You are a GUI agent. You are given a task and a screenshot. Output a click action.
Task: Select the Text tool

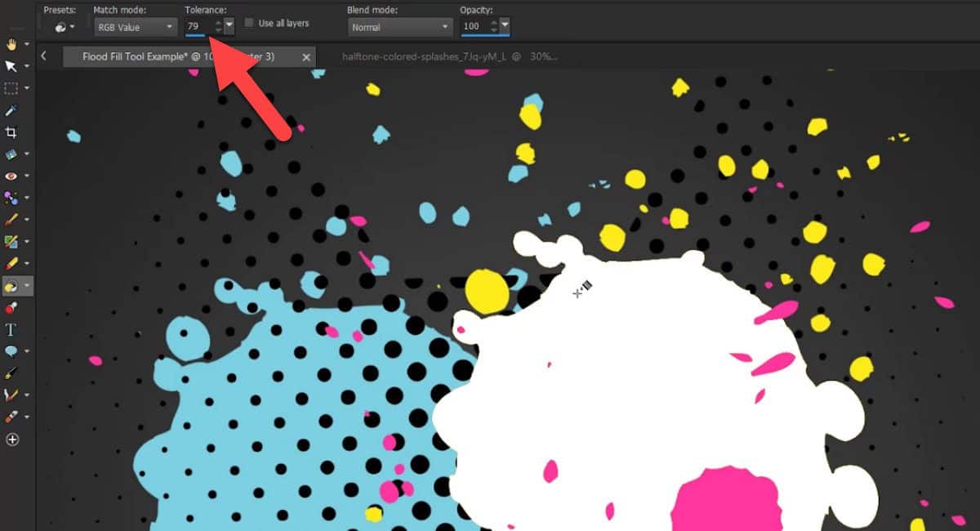pos(11,329)
